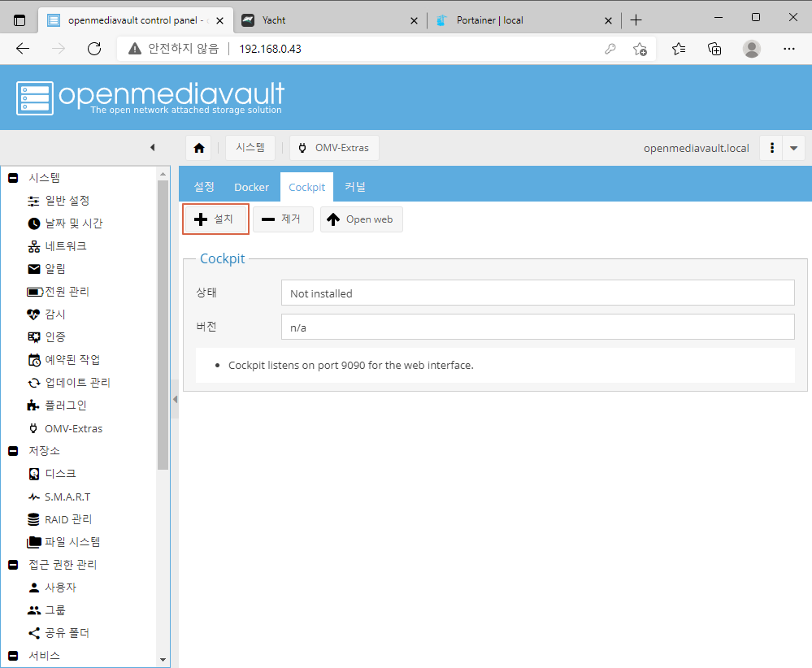Open browser profile avatar
The width and height of the screenshot is (812, 668).
click(751, 49)
